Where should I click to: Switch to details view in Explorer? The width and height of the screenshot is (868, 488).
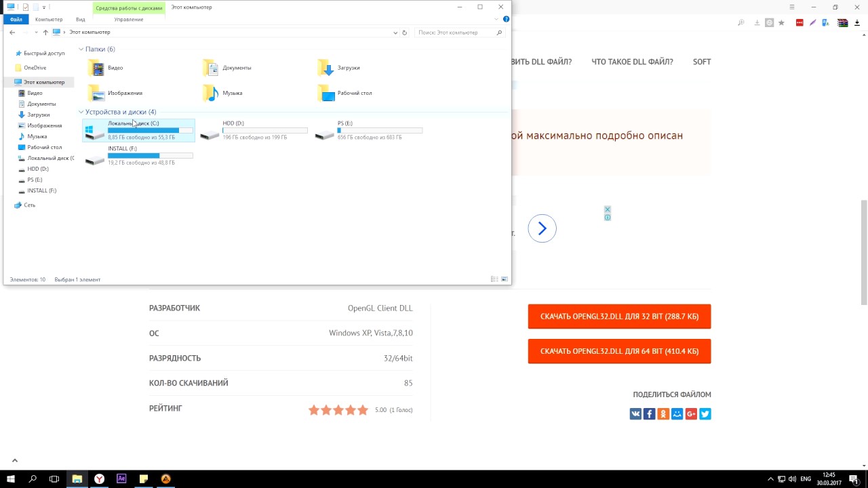(494, 279)
